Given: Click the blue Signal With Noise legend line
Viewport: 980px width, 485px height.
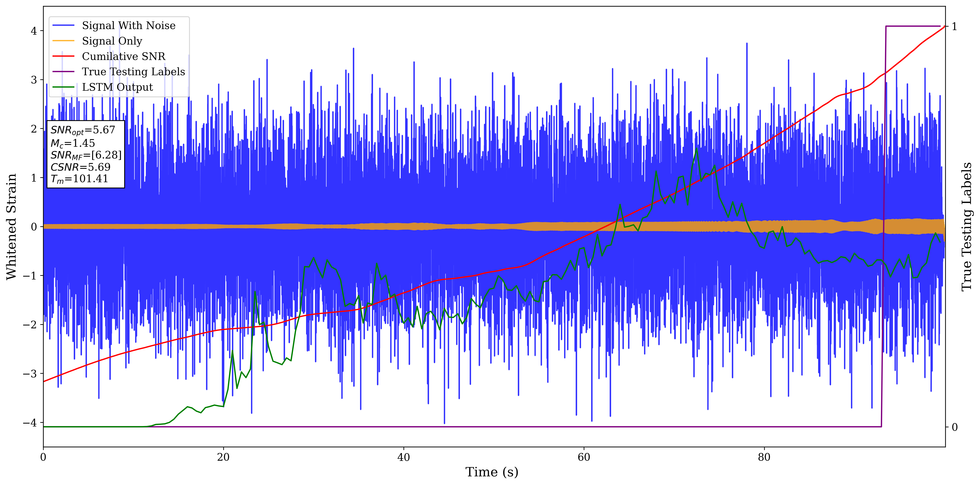Looking at the screenshot, I should coord(63,26).
